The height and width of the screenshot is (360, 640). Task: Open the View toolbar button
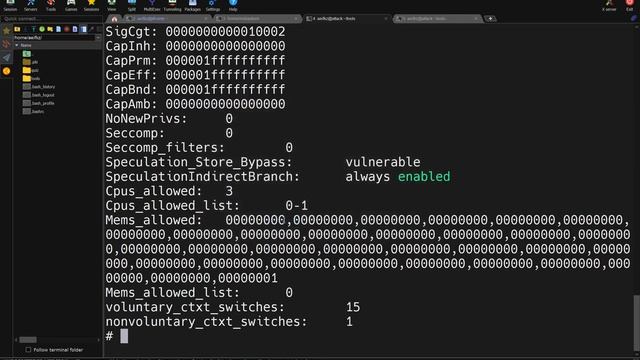tap(111, 6)
